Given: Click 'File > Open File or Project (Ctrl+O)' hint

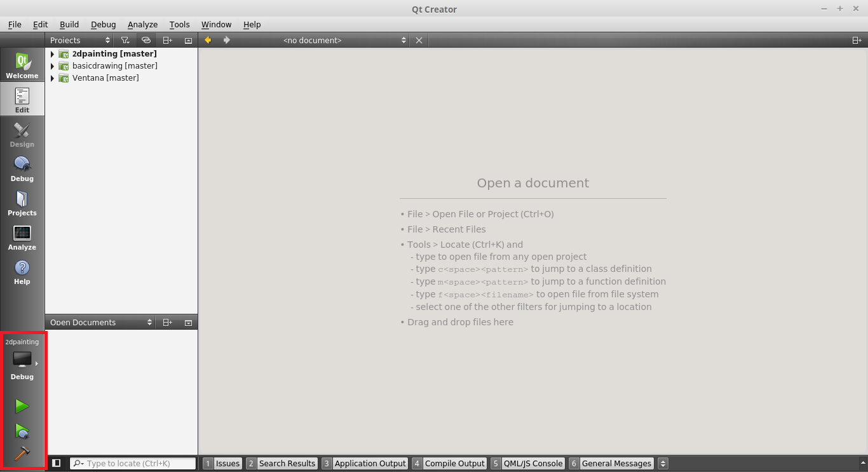Looking at the screenshot, I should tap(480, 214).
